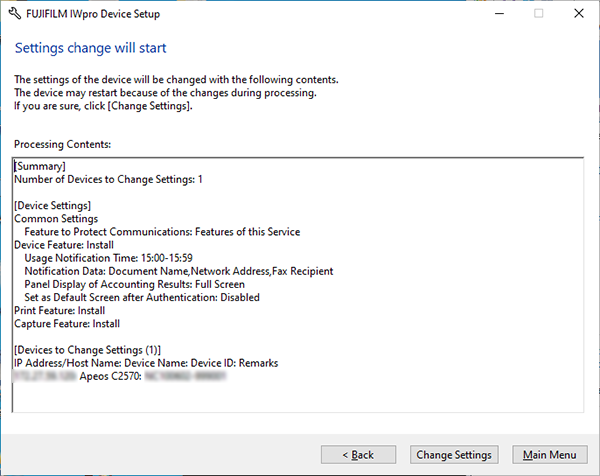The height and width of the screenshot is (476, 600).
Task: Minimize the Device Setup window
Action: 499,13
